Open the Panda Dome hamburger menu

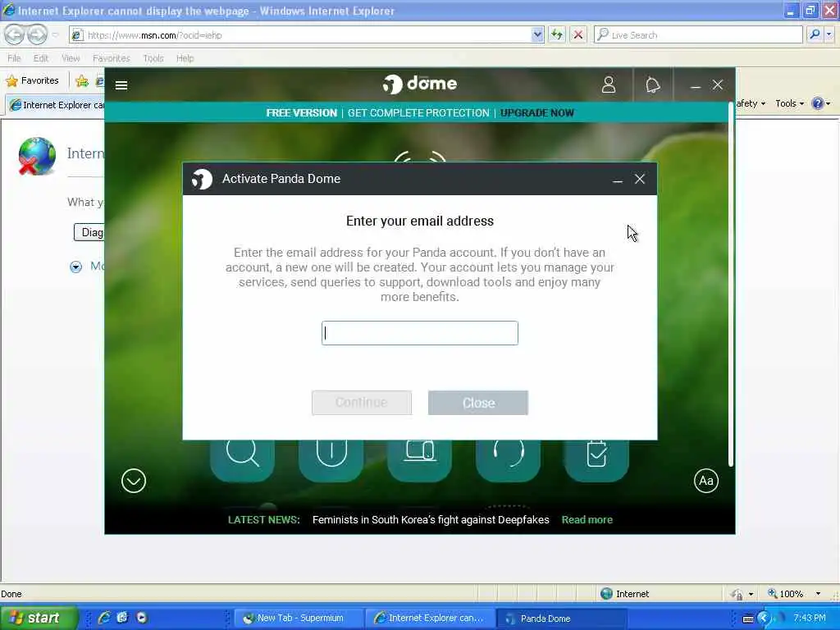coord(121,85)
